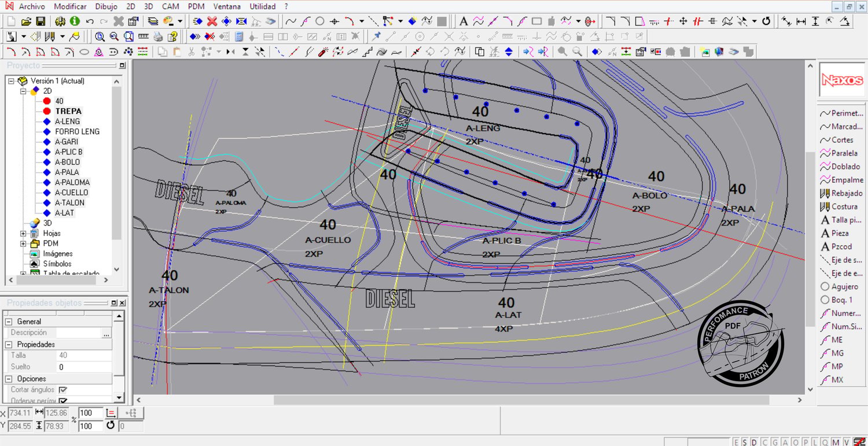868x446 pixels.
Task: Select the FORRO LENG piece in tree
Action: coord(77,131)
